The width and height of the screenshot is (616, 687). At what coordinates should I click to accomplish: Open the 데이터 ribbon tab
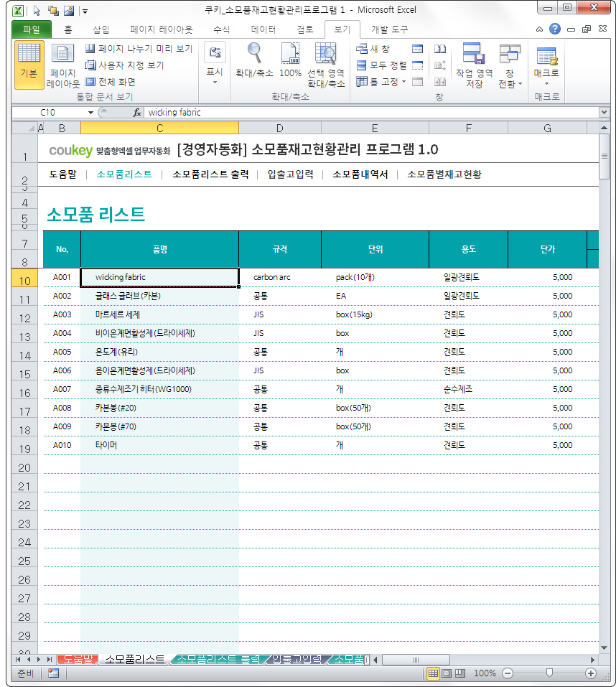coord(263,29)
